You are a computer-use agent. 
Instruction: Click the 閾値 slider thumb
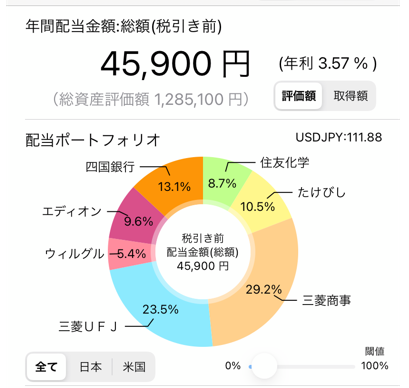tap(264, 366)
